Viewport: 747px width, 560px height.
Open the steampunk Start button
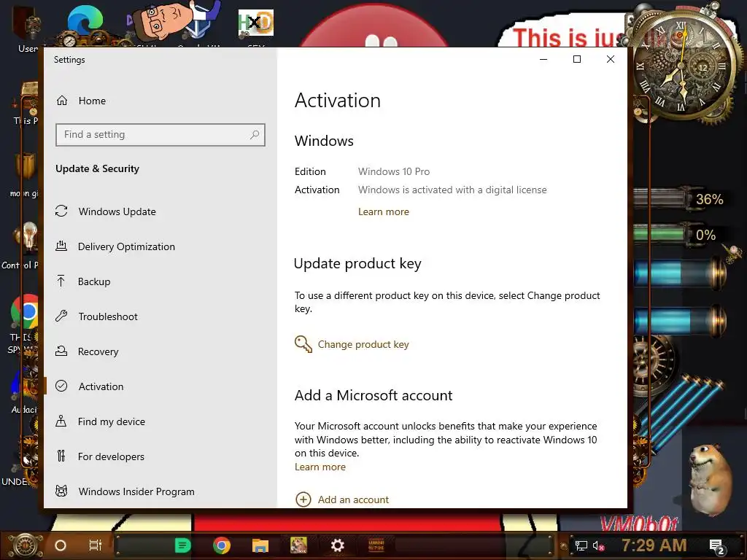tap(26, 545)
